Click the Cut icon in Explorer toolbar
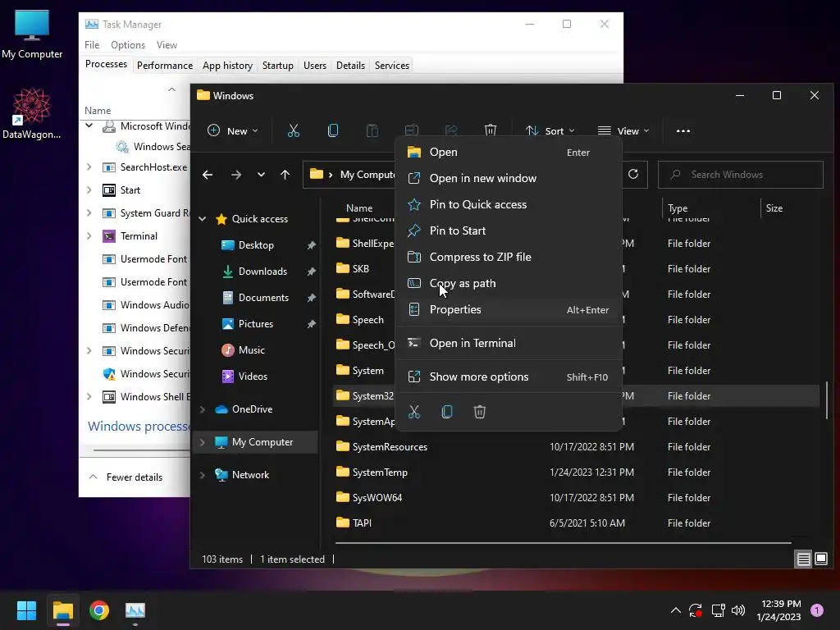The height and width of the screenshot is (630, 840). pyautogui.click(x=294, y=130)
